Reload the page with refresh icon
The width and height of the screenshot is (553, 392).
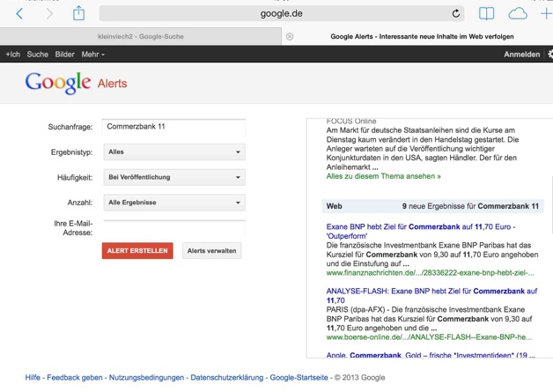456,13
